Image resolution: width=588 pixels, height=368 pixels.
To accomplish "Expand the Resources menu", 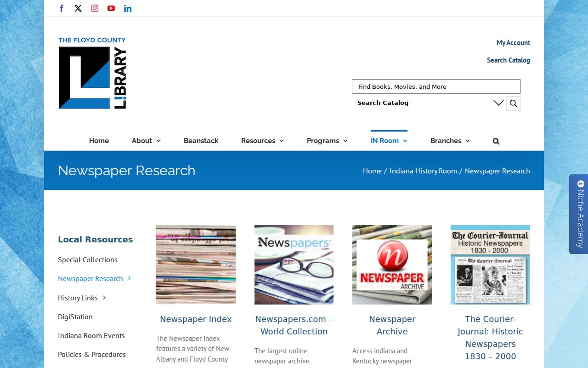I will click(262, 141).
